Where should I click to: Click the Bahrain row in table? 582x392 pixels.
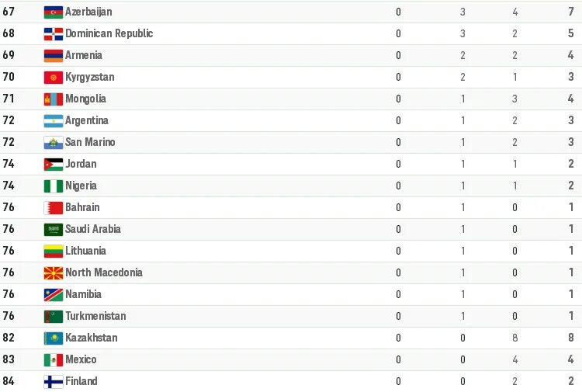(291, 207)
